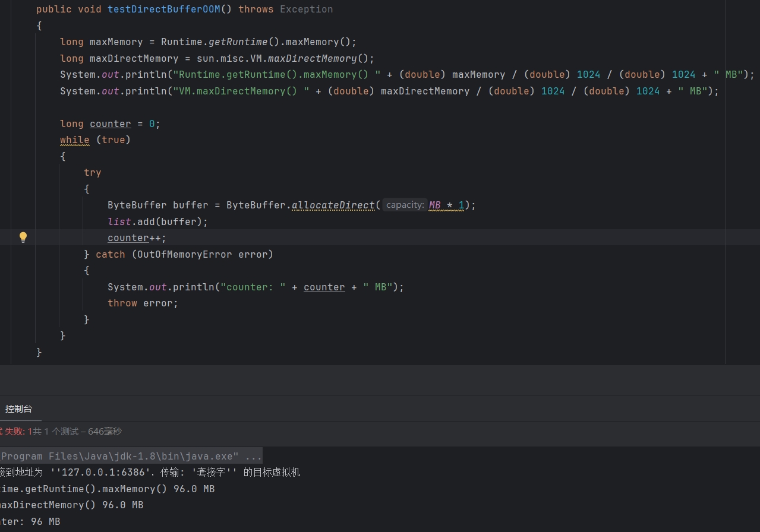Image resolution: width=760 pixels, height=532 pixels.
Task: Click the capacity: parameter hint
Action: (x=404, y=205)
